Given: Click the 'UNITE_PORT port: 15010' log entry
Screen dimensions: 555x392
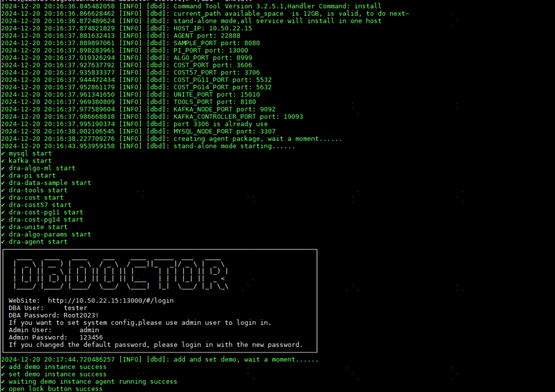Looking at the screenshot, I should point(130,95).
